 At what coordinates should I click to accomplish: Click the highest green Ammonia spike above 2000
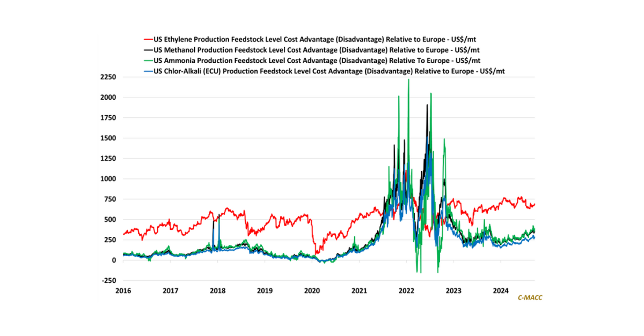coord(409,80)
